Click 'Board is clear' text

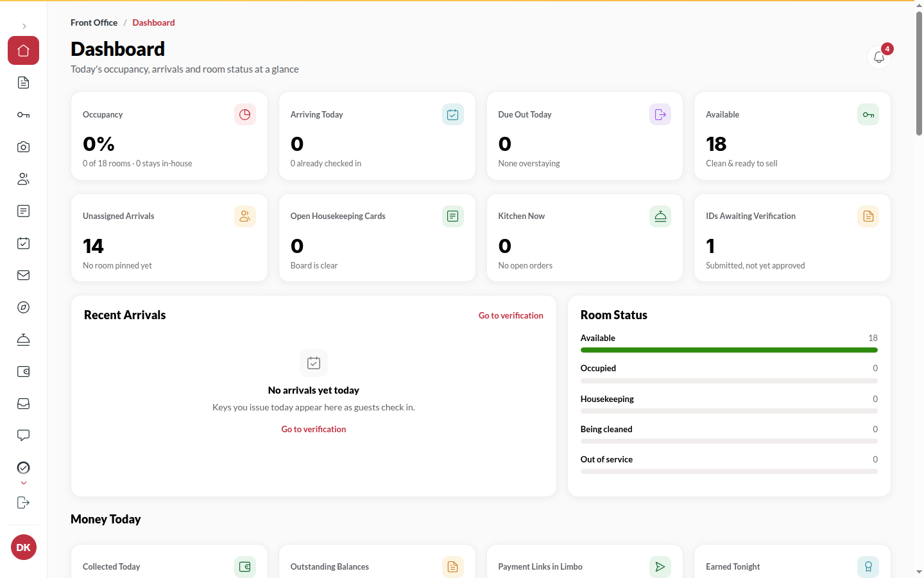tap(314, 265)
